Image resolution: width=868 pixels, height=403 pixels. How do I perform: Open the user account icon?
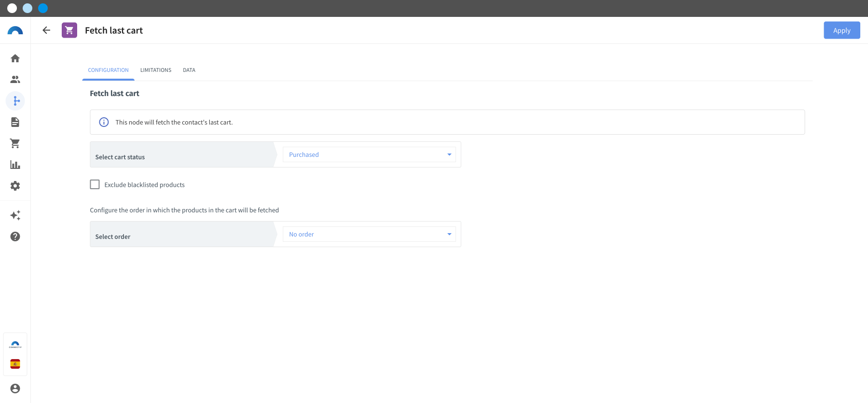coord(15,389)
